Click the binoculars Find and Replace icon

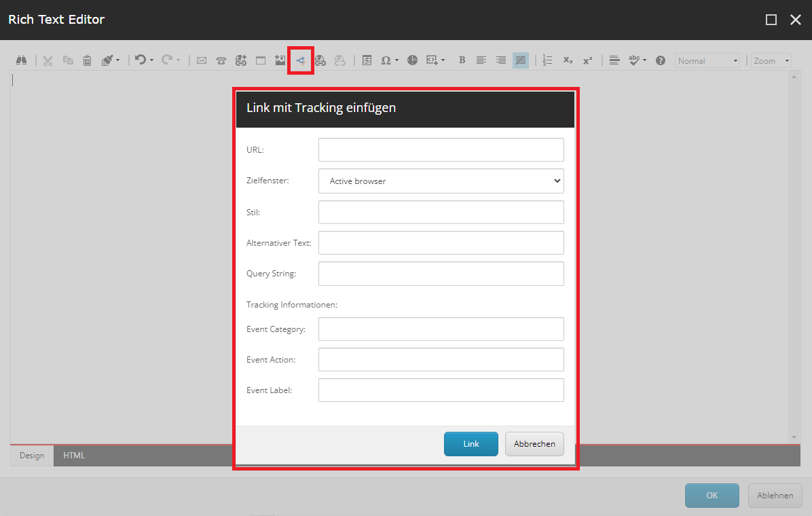coord(21,60)
